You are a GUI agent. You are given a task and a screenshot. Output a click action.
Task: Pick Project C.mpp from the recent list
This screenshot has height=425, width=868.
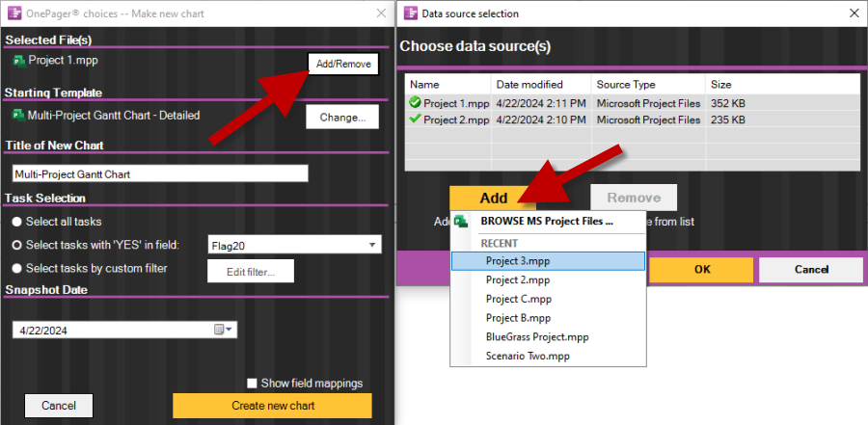[x=548, y=299]
